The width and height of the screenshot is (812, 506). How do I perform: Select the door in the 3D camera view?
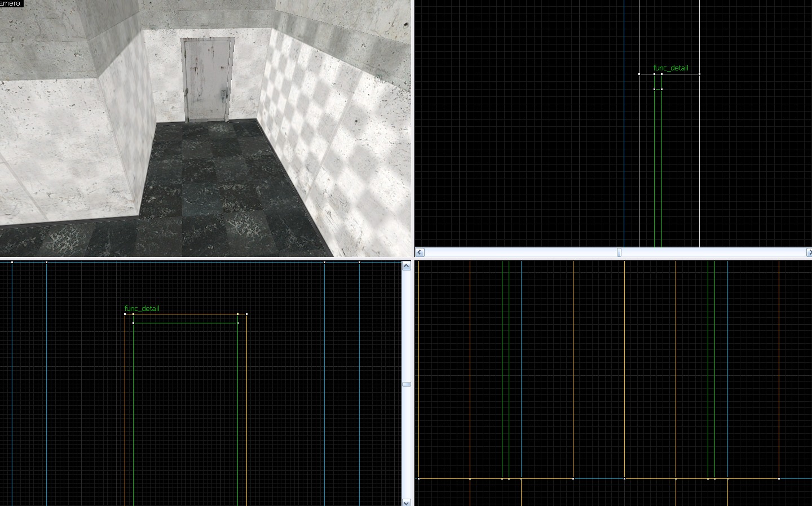pos(208,79)
